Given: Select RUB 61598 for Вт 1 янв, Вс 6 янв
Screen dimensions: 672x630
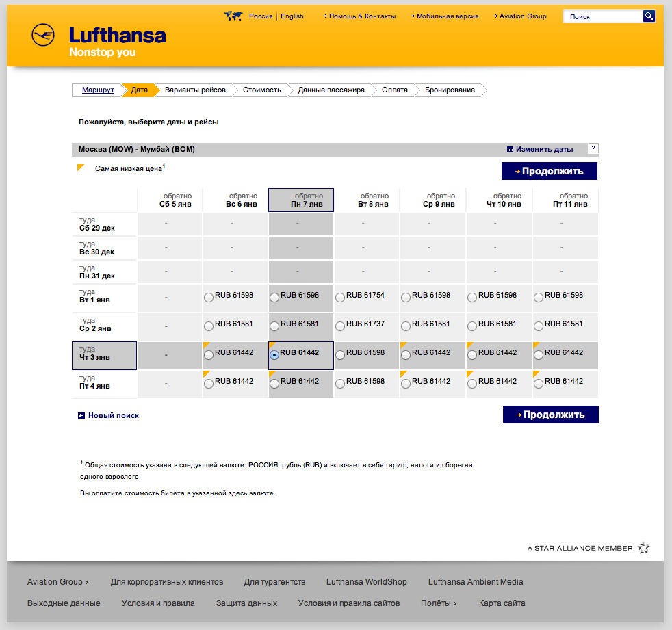Looking at the screenshot, I should pyautogui.click(x=209, y=298).
